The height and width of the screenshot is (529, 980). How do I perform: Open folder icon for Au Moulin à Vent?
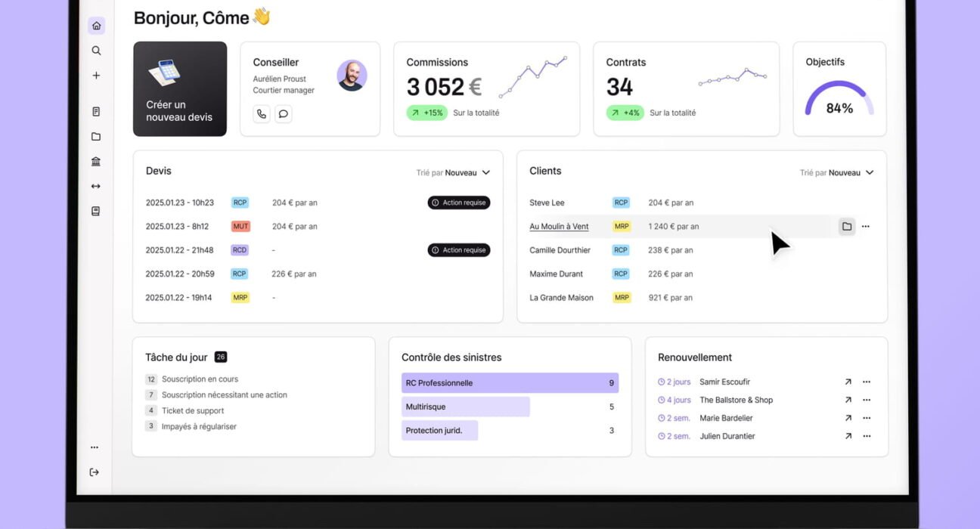point(847,227)
